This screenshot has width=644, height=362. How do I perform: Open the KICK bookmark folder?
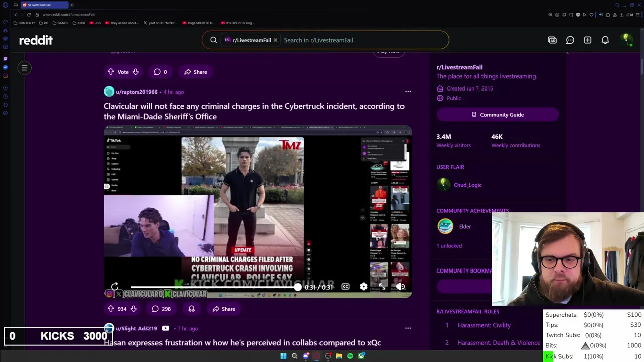(79, 23)
